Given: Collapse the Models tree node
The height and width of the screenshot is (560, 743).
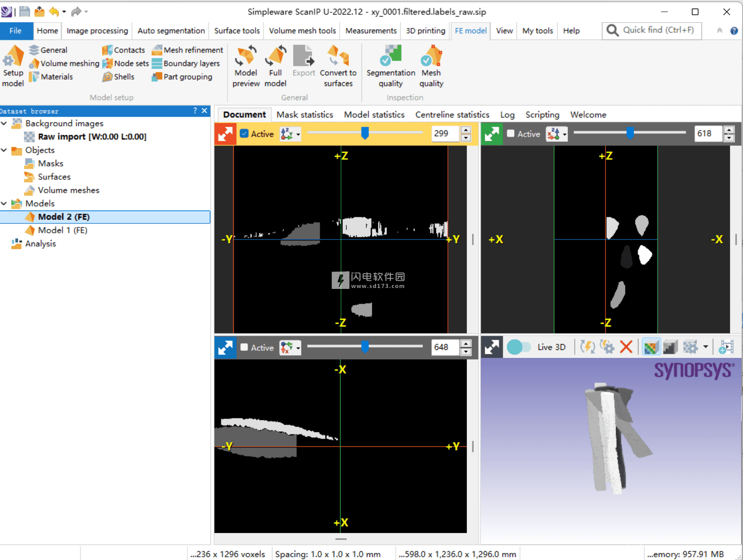Looking at the screenshot, I should tap(4, 203).
